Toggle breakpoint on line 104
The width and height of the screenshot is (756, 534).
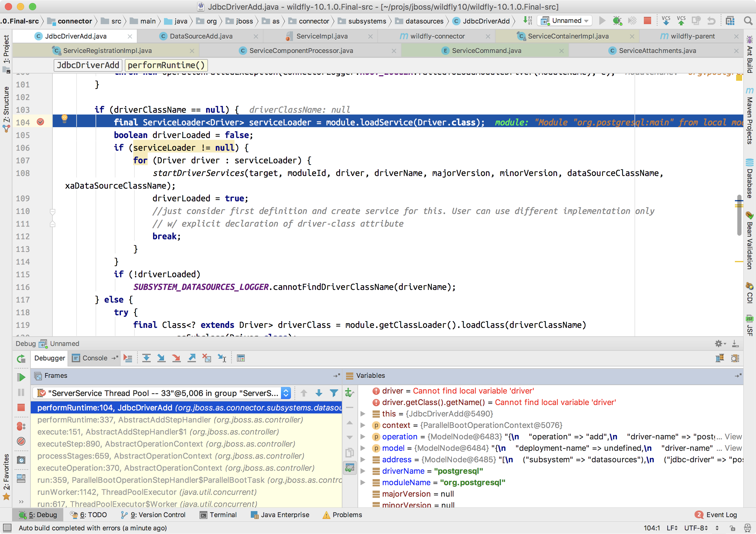coord(40,122)
